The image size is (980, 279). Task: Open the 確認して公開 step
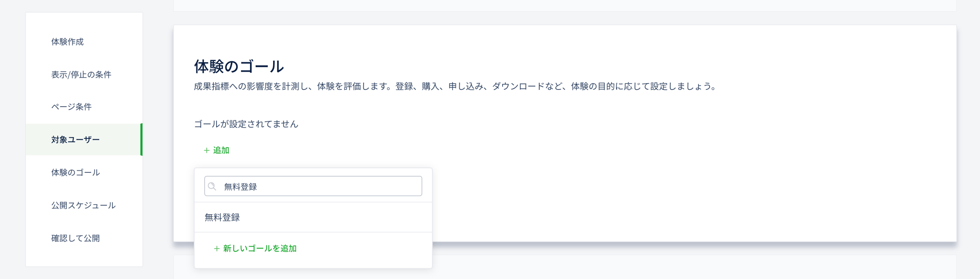click(x=76, y=238)
